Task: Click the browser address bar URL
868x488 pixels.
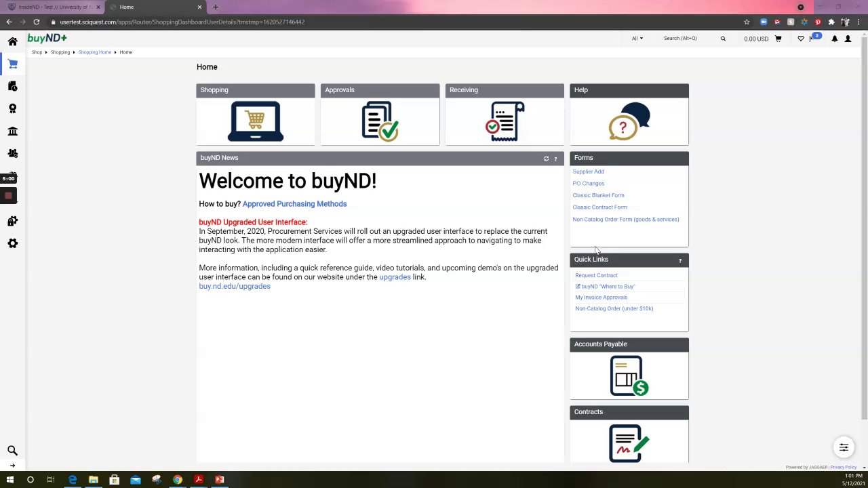Action: point(182,22)
